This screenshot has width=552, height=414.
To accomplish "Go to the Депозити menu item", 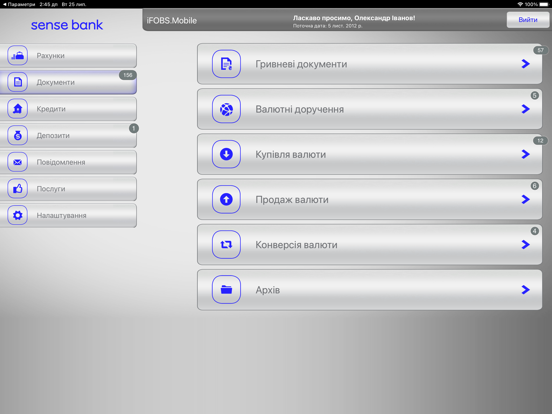I will coord(68,135).
